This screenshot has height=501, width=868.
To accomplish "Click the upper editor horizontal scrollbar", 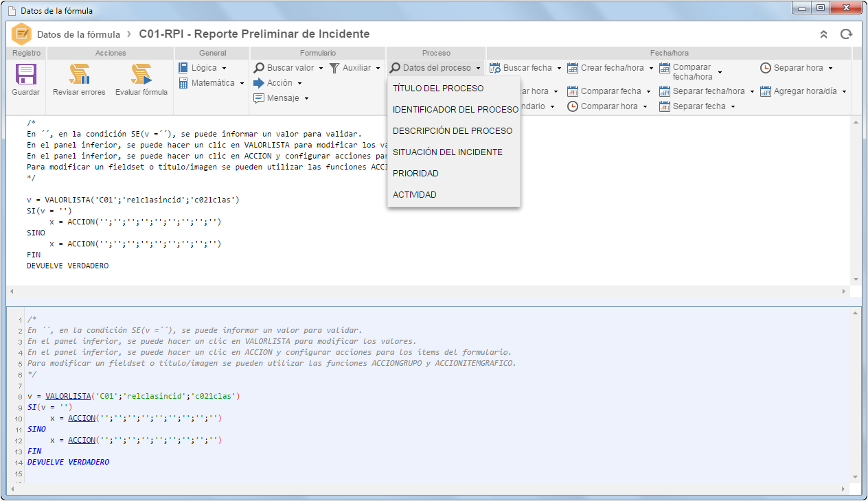I will tap(429, 291).
